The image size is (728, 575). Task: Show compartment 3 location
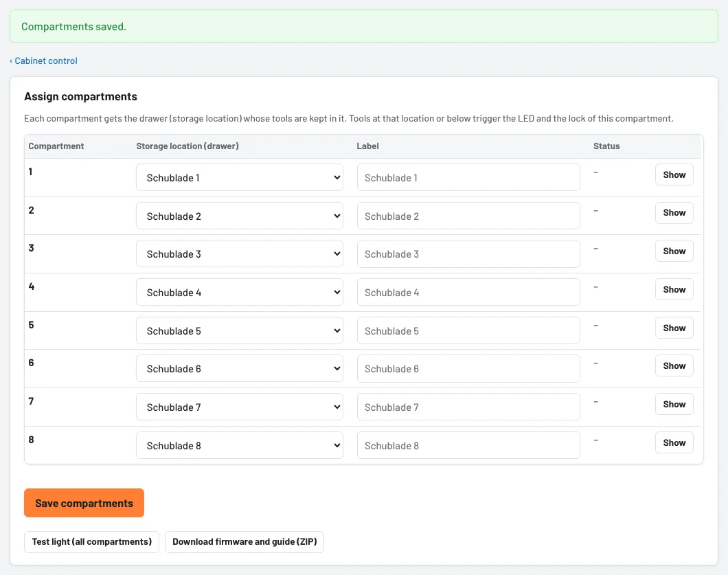(x=674, y=251)
